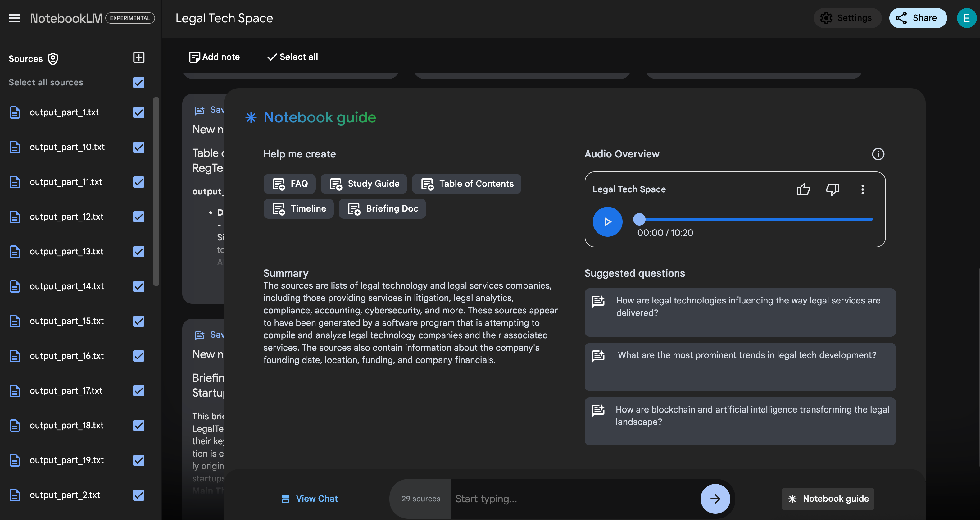Open audio overview more options menu

pyautogui.click(x=862, y=189)
